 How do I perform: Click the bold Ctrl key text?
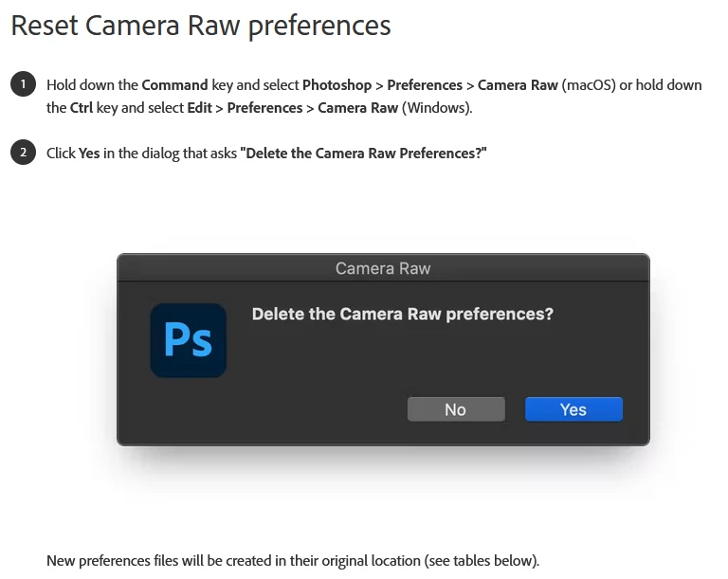(82, 108)
